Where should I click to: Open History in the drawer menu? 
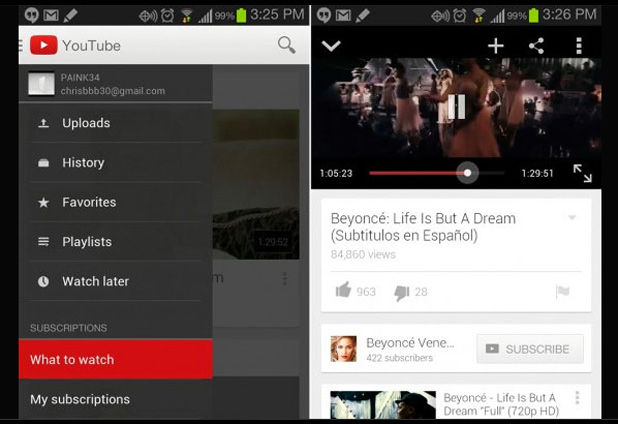coord(115,162)
